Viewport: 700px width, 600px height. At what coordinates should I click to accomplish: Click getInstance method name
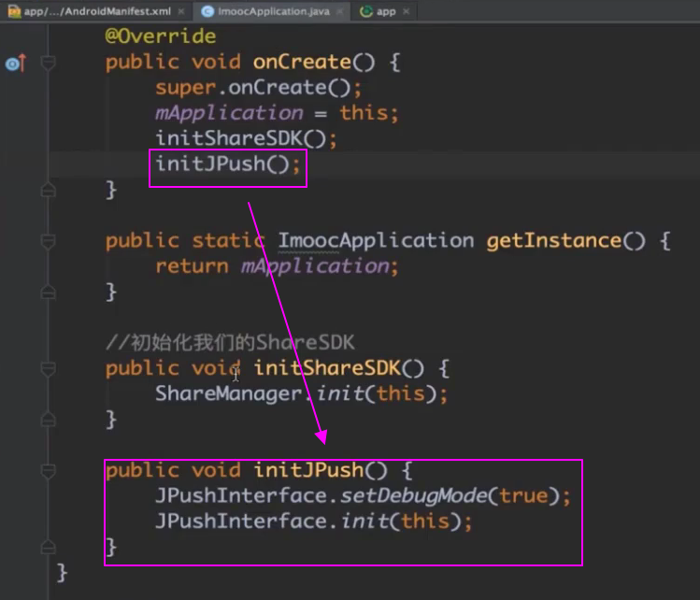tap(553, 240)
